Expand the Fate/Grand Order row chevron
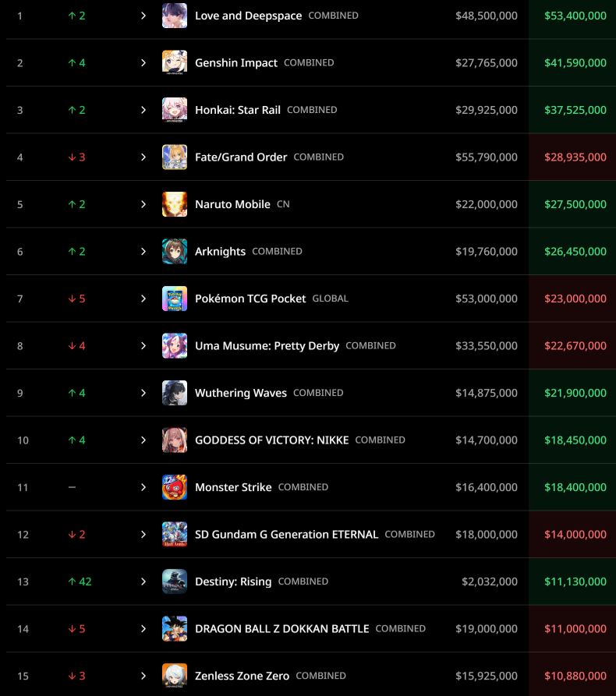Image resolution: width=616 pixels, height=696 pixels. pyautogui.click(x=143, y=157)
